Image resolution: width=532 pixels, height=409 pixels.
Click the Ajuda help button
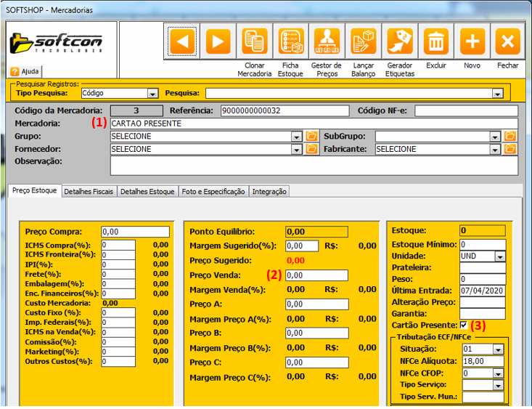pos(25,72)
